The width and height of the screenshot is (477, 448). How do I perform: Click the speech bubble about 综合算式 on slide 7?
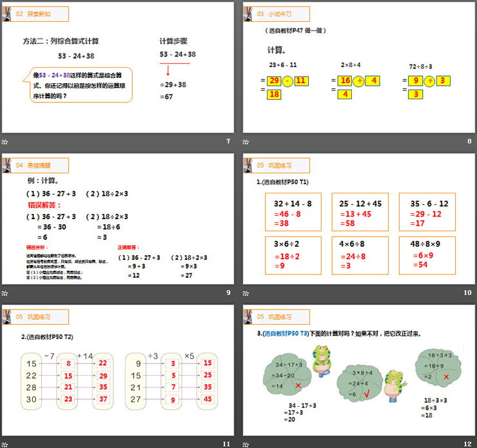pos(78,85)
